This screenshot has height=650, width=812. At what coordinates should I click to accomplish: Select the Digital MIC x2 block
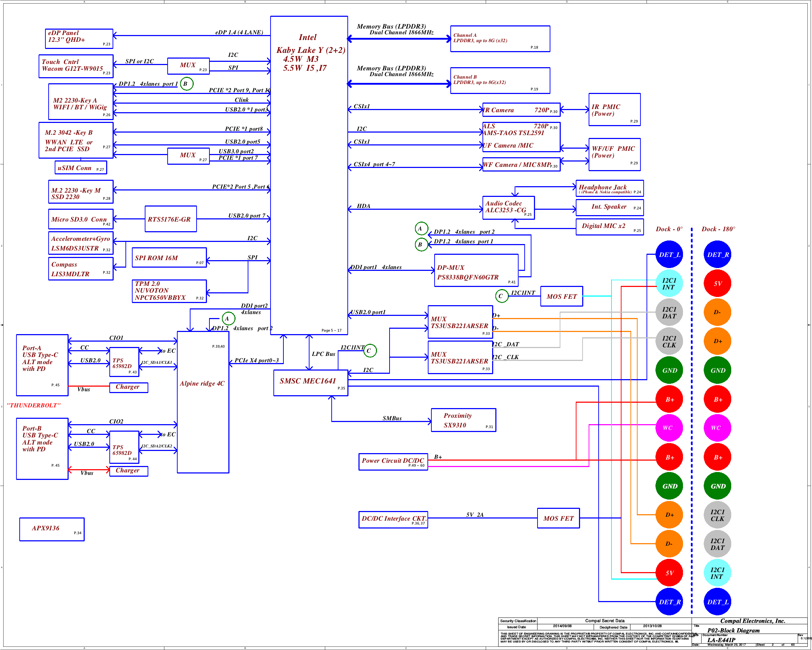point(610,227)
